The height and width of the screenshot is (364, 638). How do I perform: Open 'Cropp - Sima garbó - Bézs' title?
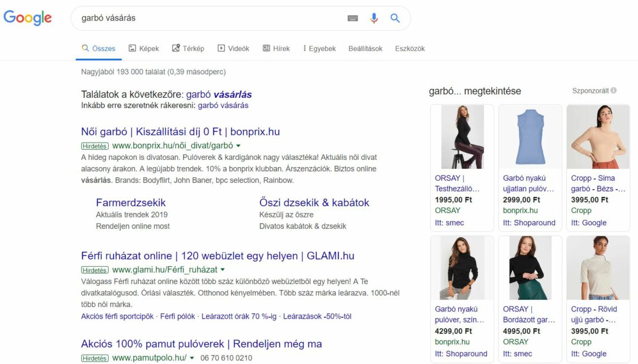pyautogui.click(x=598, y=183)
